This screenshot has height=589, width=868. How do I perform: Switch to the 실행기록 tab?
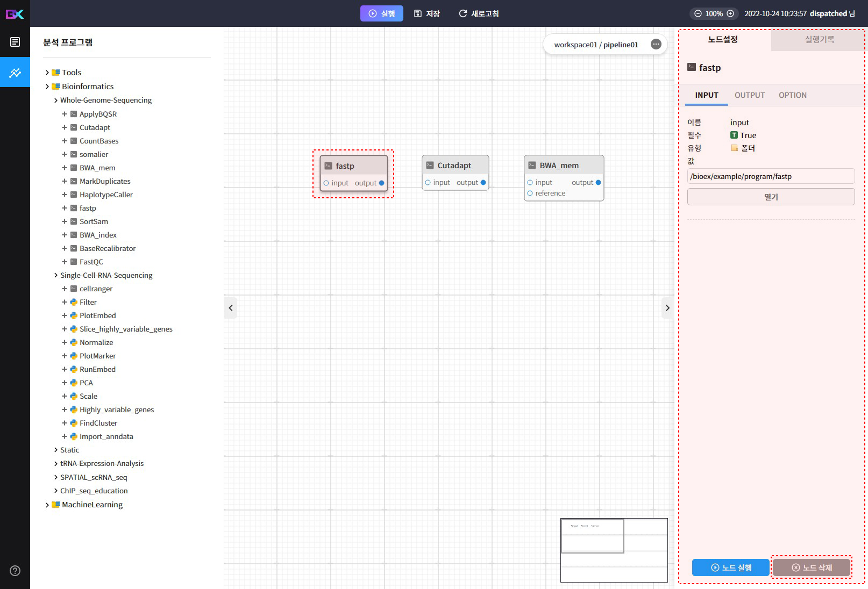pos(819,39)
